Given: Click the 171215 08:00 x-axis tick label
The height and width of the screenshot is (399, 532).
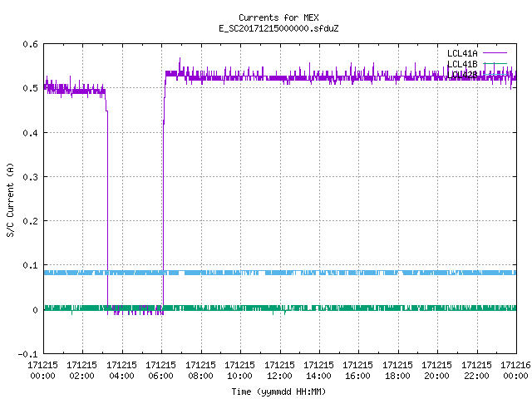Looking at the screenshot, I should [x=200, y=370].
